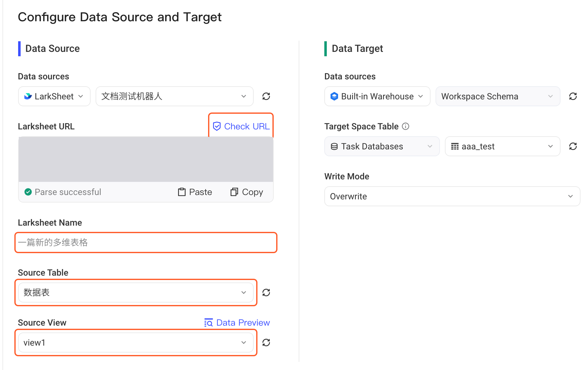Click the Paste button
Image resolution: width=588 pixels, height=370 pixels.
pyautogui.click(x=195, y=192)
